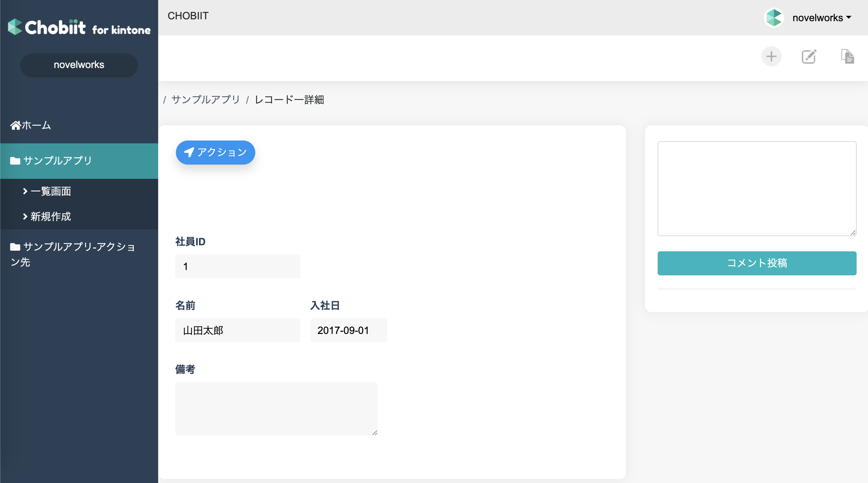Click the home icon beside ホーム
Screen dimensions: 868x483
(15, 125)
